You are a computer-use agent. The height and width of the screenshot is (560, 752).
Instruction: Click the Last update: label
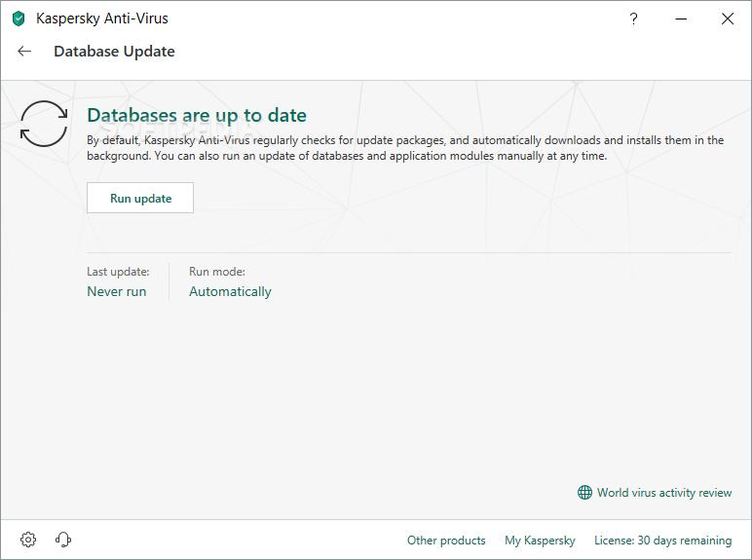[118, 272]
